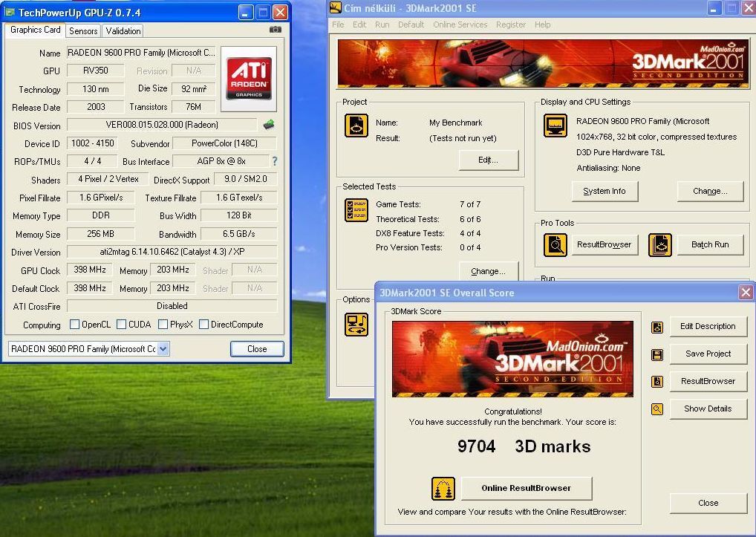Open the Run menu in 3DMark

[x=382, y=25]
